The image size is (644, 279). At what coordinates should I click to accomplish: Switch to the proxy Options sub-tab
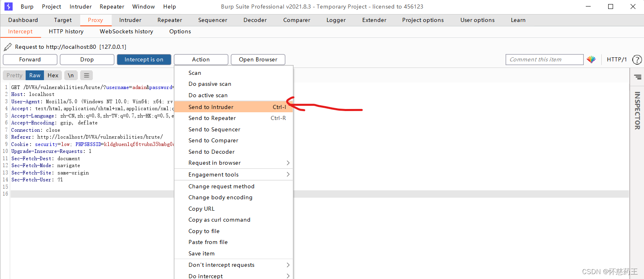pyautogui.click(x=180, y=31)
